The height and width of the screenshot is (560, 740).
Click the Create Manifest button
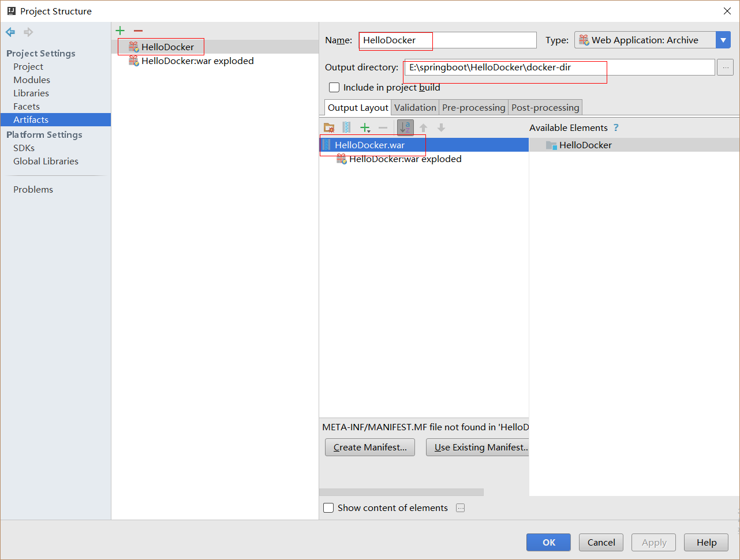370,447
